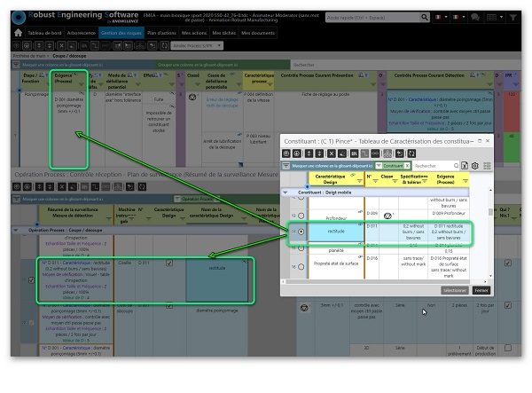Open the chat bubbles icon in header
532x393 pixels.
click(x=475, y=17)
